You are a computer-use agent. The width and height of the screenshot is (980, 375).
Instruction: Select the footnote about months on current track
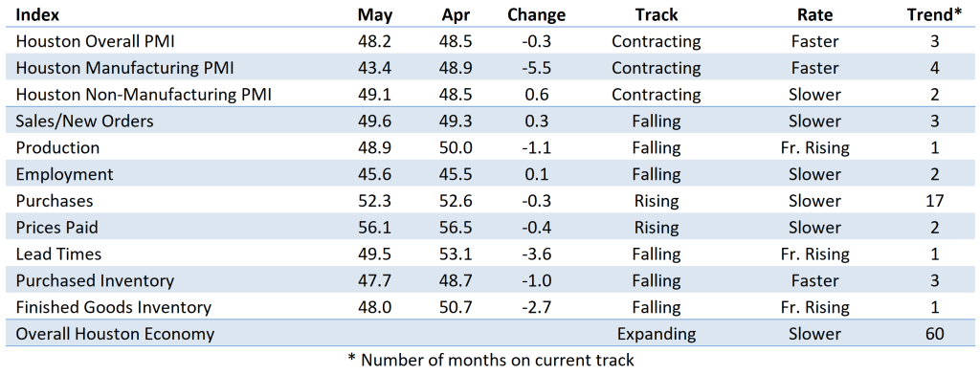pos(491,360)
